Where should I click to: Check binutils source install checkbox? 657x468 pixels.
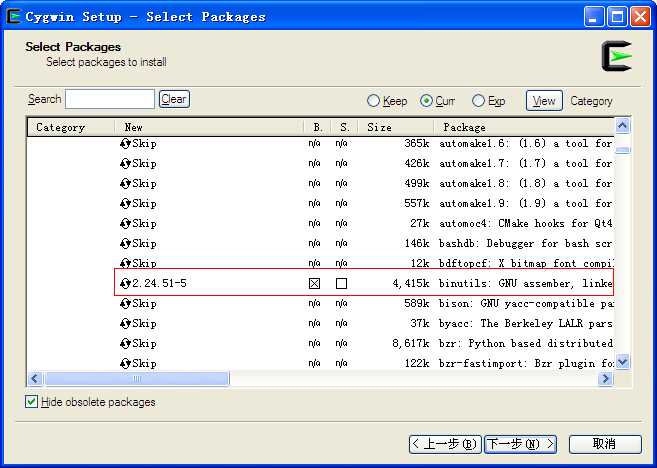click(x=341, y=284)
